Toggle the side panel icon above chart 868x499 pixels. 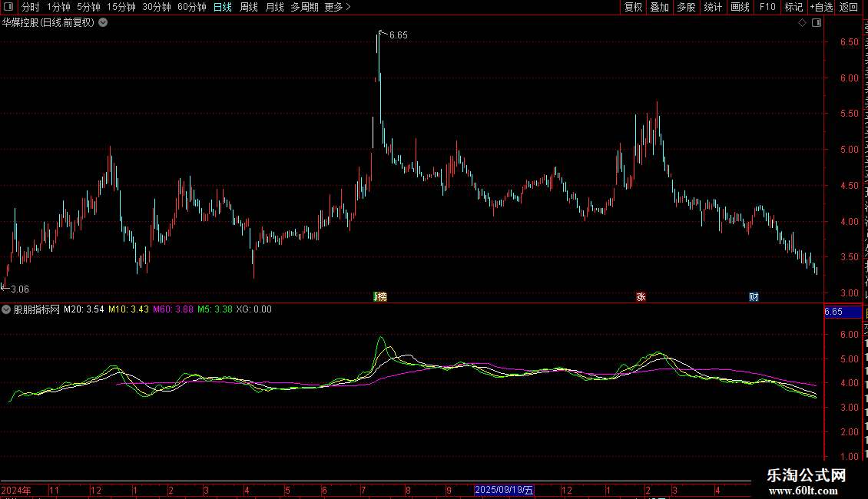[817, 23]
